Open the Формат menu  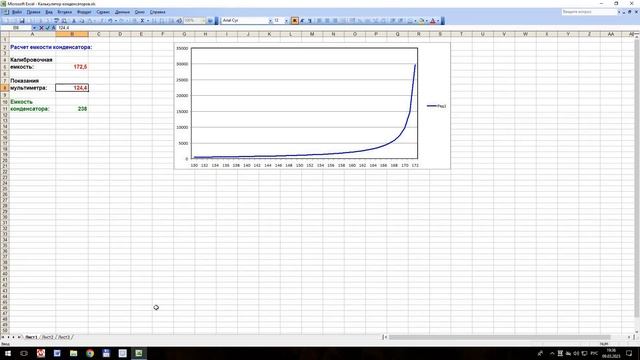pyautogui.click(x=84, y=12)
